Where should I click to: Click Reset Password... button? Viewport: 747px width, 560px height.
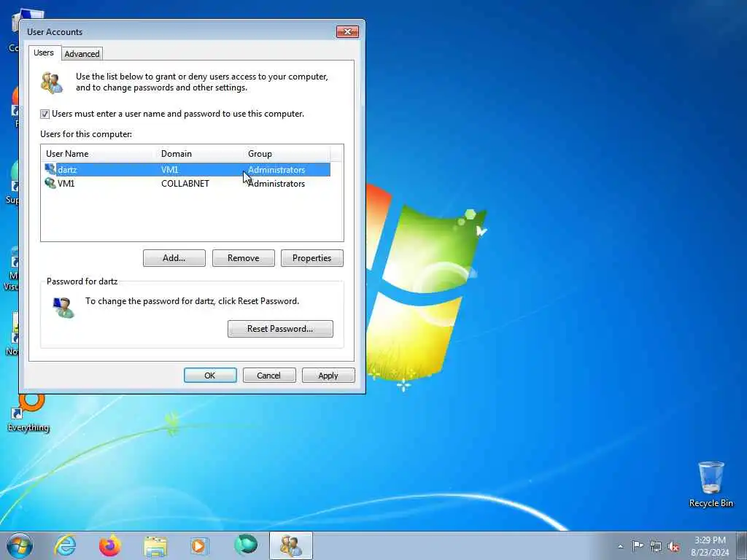[280, 329]
